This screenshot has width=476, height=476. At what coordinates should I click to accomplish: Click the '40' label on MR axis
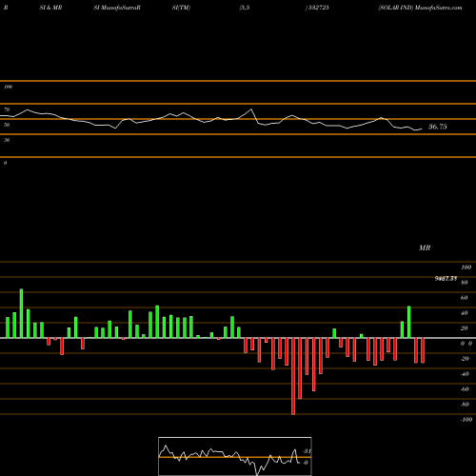pos(465,313)
